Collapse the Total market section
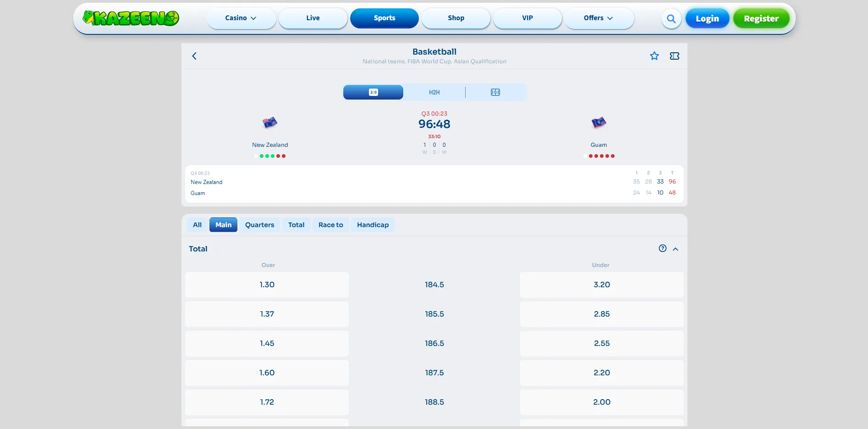Screen dimensions: 868x429 pos(676,249)
